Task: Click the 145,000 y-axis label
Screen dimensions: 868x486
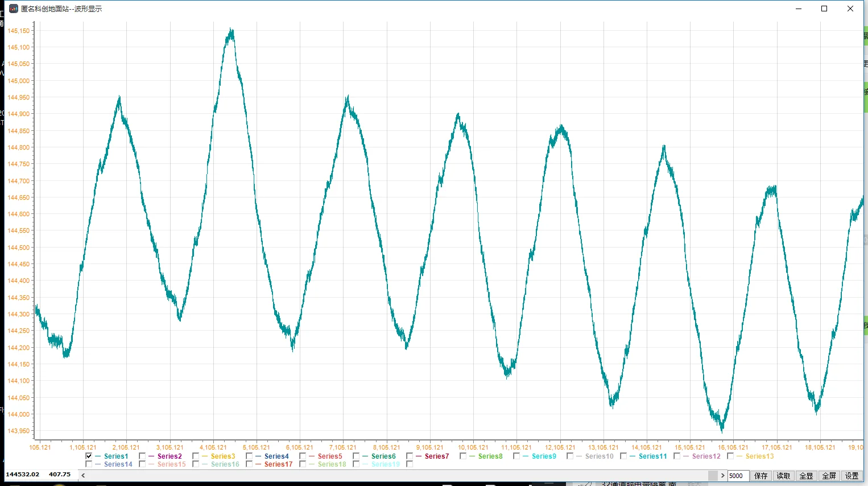Action: tap(19, 81)
